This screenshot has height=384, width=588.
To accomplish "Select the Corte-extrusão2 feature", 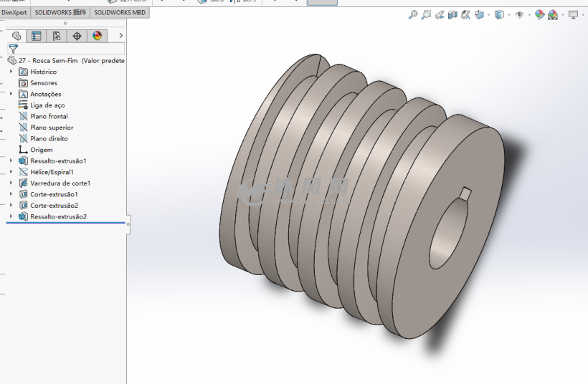I will click(54, 206).
